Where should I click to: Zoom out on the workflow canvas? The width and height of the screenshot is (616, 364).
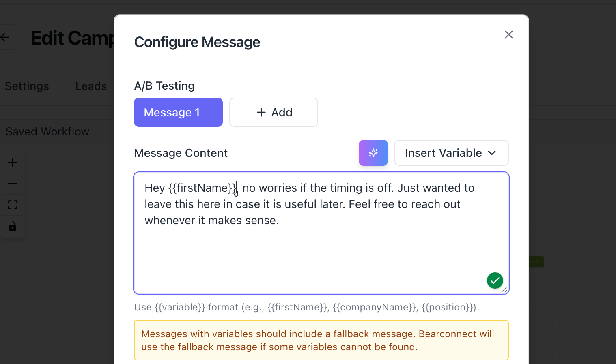(13, 184)
